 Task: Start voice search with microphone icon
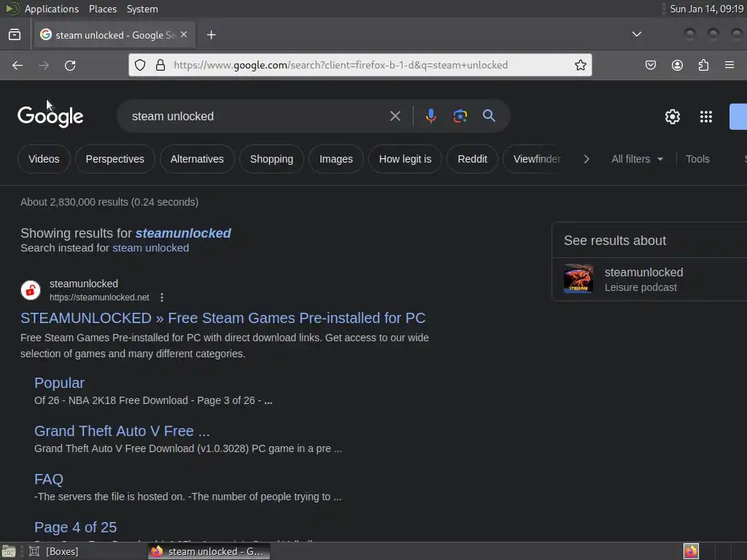tap(430, 116)
